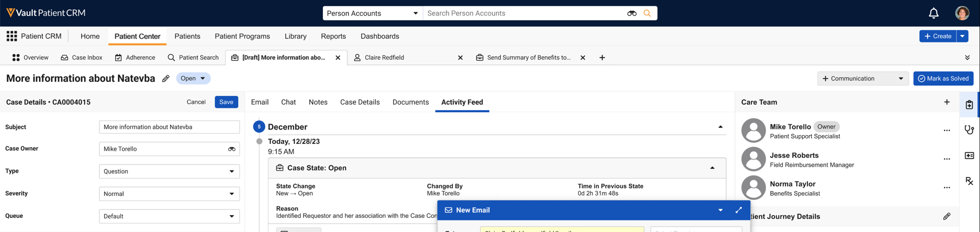This screenshot has width=980, height=232.
Task: Open the clipboard sidebar icon
Action: tap(969, 105)
